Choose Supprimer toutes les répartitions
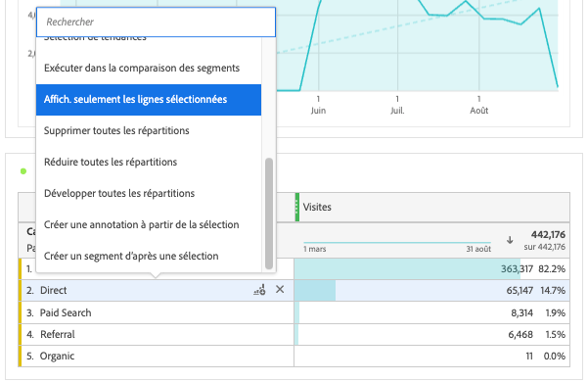 click(149, 131)
